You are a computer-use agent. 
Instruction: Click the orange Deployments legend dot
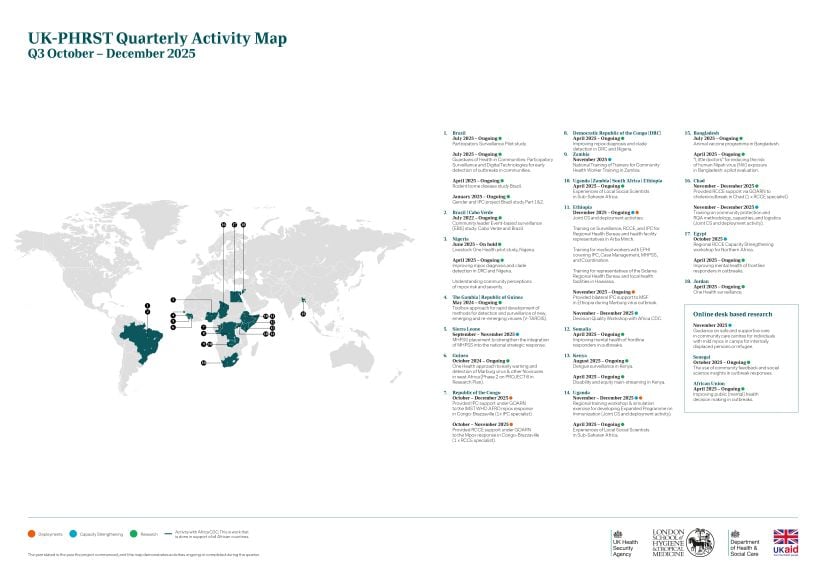click(31, 534)
